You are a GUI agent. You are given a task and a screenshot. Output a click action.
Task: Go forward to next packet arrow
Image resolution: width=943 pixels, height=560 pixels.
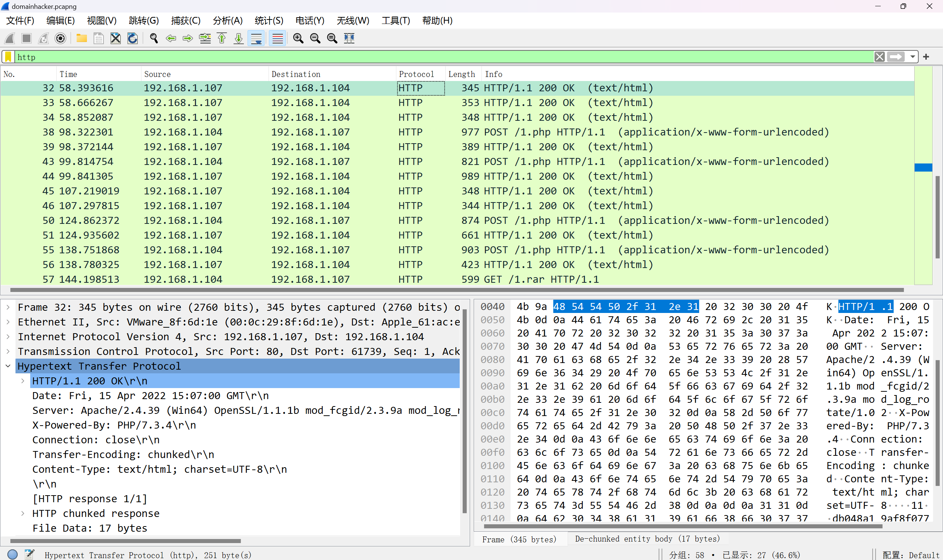pyautogui.click(x=187, y=38)
